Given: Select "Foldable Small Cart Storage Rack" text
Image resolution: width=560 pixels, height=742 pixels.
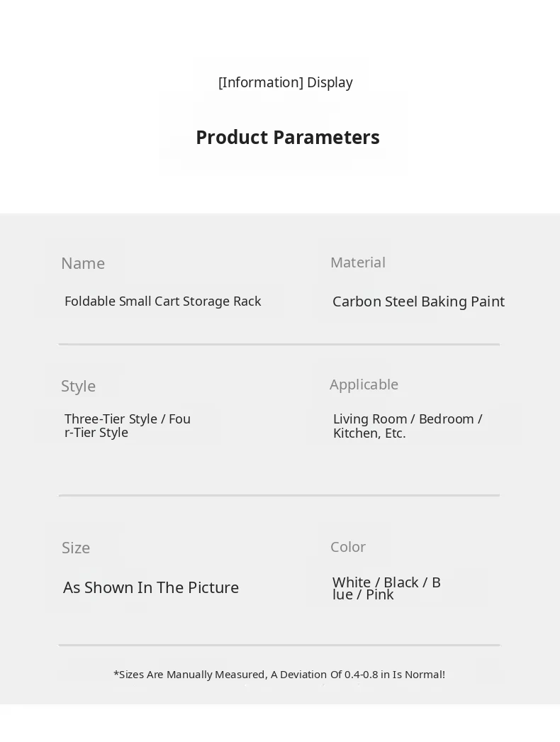Looking at the screenshot, I should click(162, 301).
